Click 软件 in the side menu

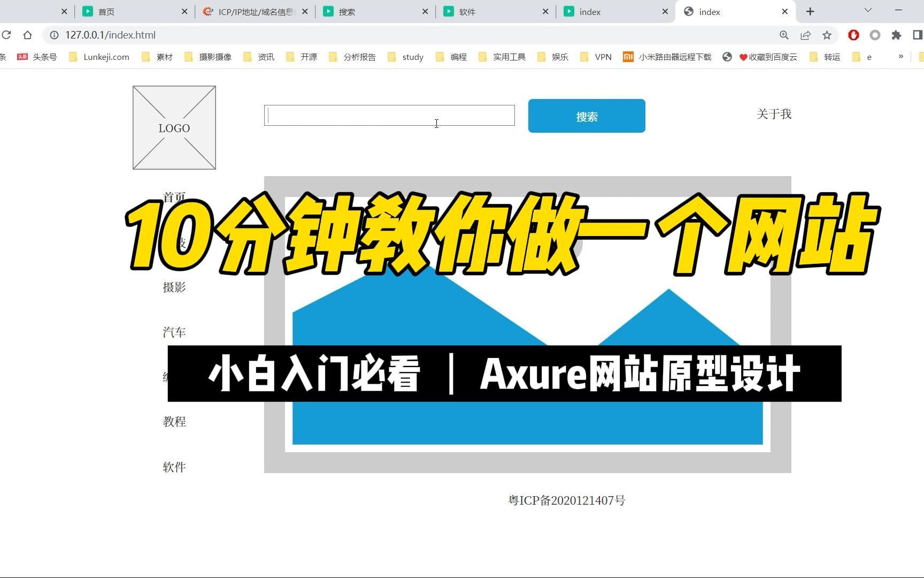point(174,467)
